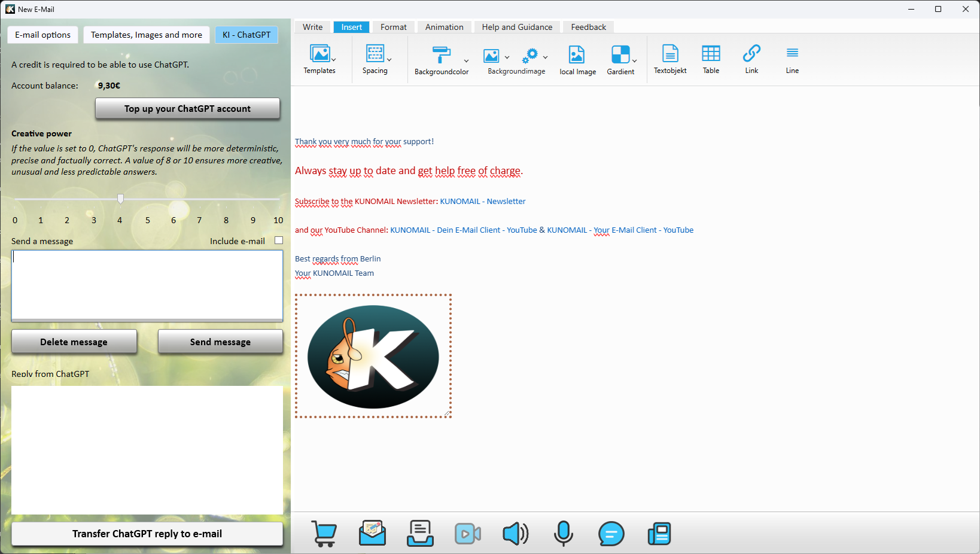This screenshot has height=554, width=980.
Task: Click the Send message button
Action: (x=220, y=342)
